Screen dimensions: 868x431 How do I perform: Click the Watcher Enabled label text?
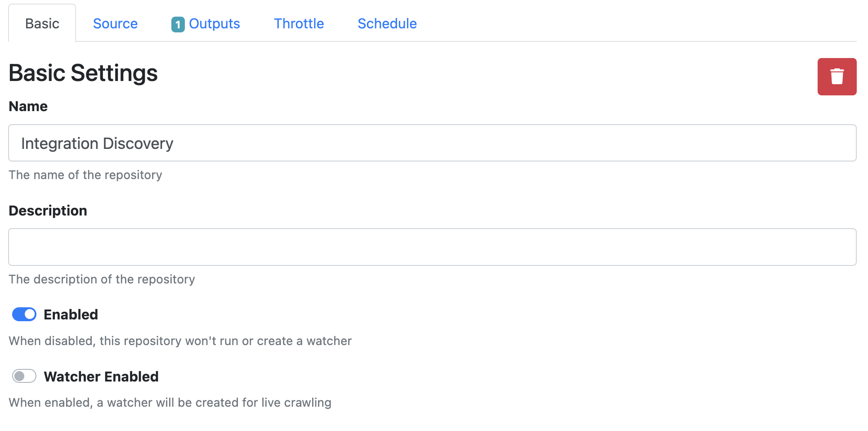(x=101, y=377)
